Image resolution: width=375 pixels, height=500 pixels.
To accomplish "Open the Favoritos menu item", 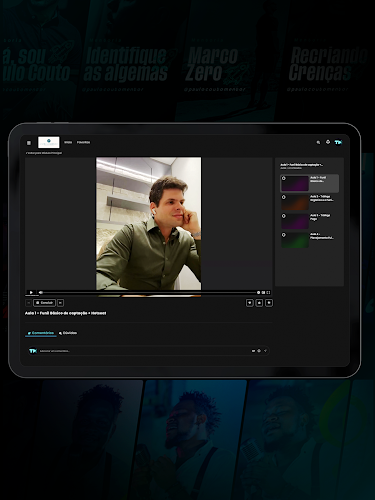I will (x=83, y=142).
